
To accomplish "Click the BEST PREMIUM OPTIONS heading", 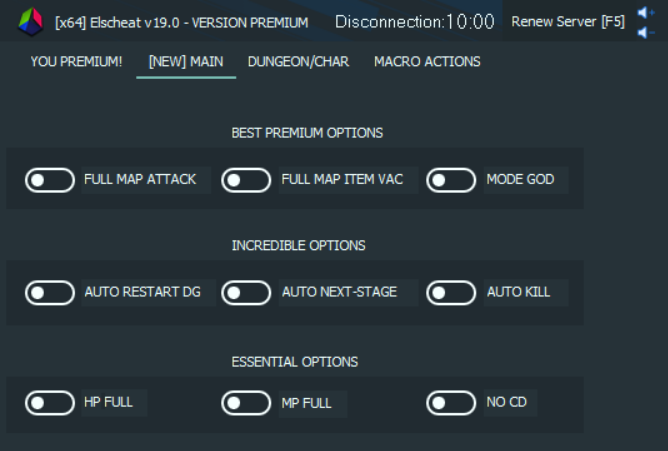I will [x=307, y=133].
